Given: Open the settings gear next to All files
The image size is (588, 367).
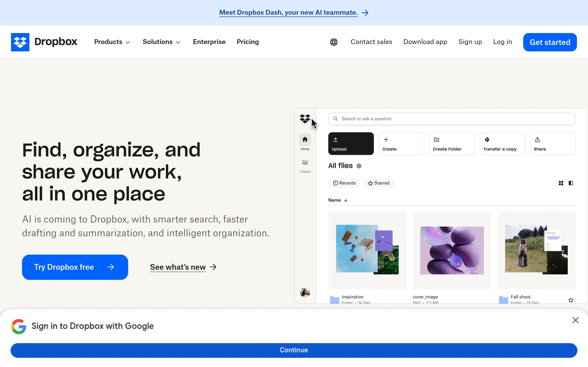Looking at the screenshot, I should [359, 166].
